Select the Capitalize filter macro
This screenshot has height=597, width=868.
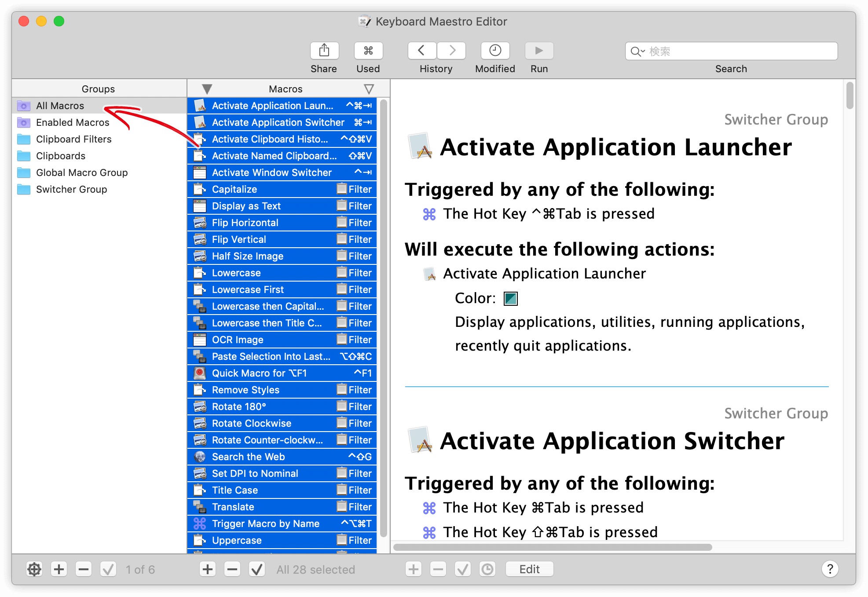point(282,189)
